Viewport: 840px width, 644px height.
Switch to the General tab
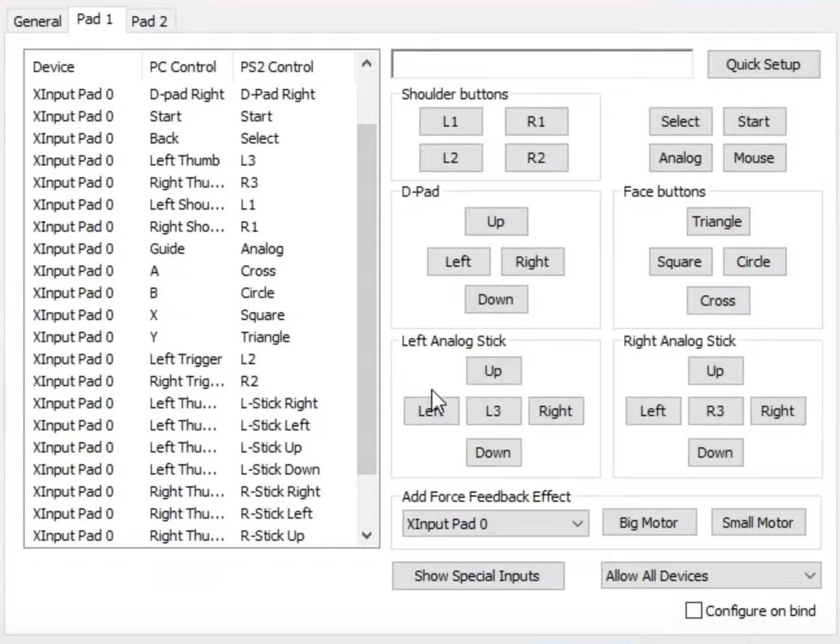pos(37,21)
